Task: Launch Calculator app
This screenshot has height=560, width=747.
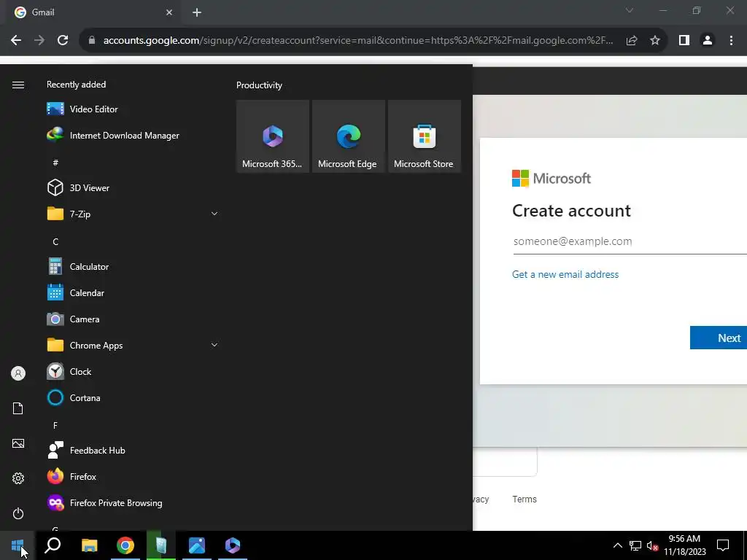Action: click(133, 267)
